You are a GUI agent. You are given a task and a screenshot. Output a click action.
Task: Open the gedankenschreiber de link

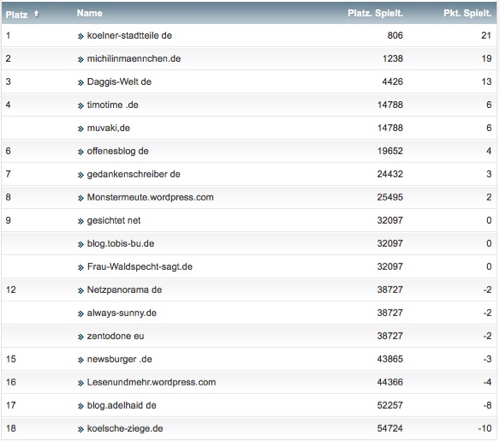pos(133,174)
